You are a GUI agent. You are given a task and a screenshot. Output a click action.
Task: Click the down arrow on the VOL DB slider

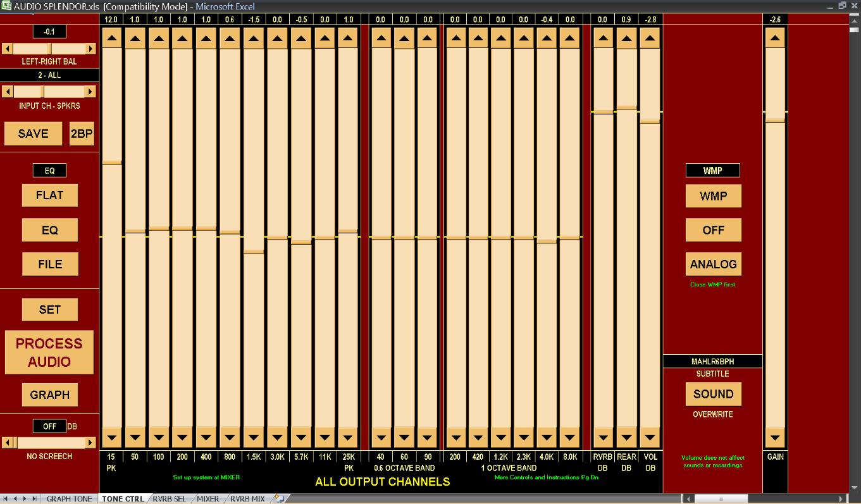click(650, 437)
